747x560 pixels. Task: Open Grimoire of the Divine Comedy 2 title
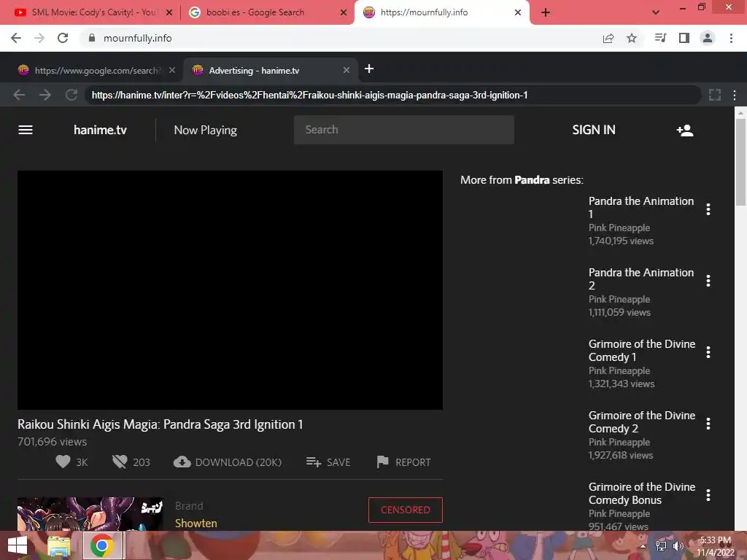642,421
